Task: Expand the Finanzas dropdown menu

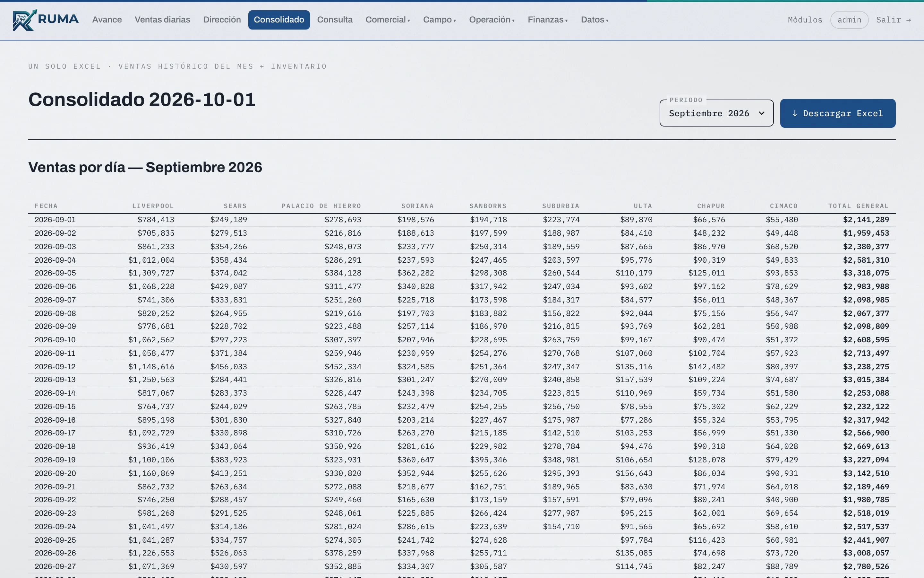Action: (548, 20)
